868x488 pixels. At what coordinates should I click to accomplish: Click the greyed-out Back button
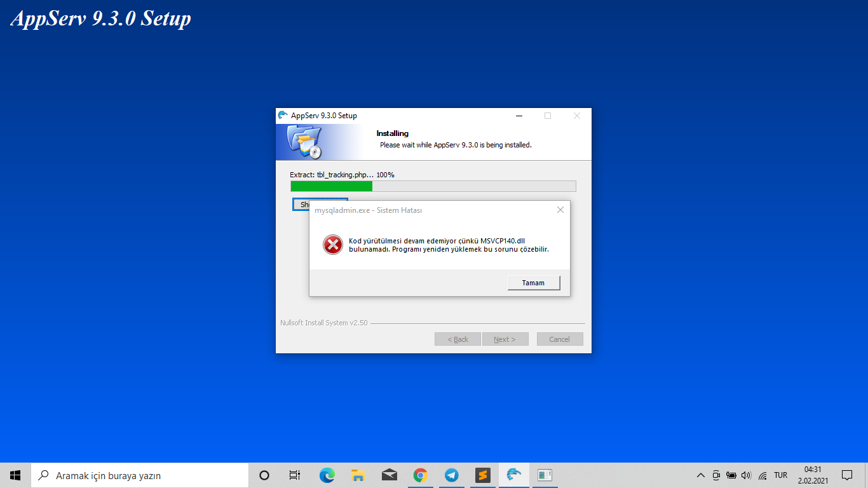(458, 339)
